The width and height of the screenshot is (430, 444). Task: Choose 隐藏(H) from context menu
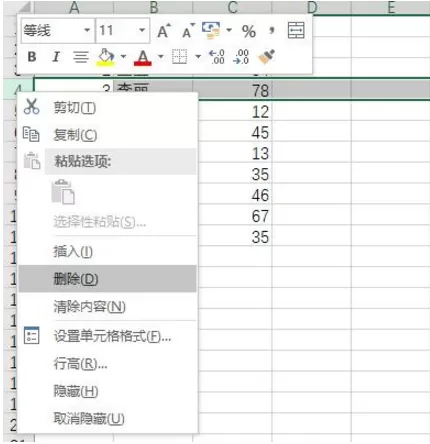[x=108, y=391]
